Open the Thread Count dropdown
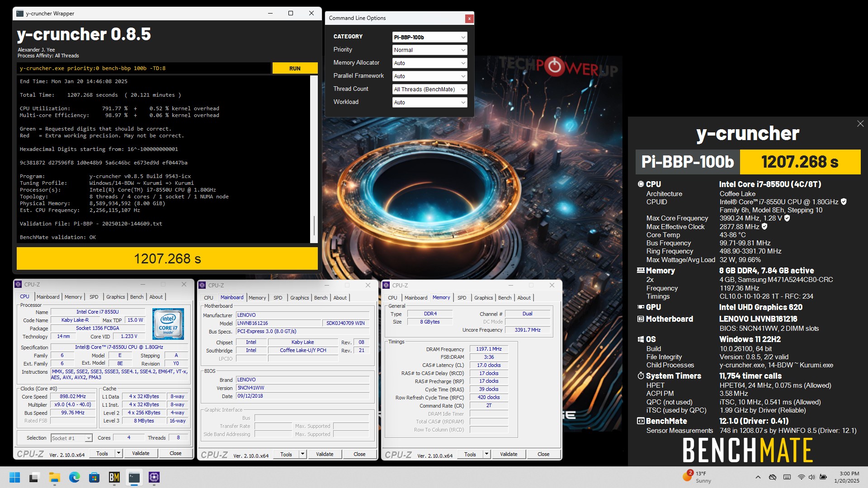Image resolution: width=868 pixels, height=488 pixels. [429, 89]
